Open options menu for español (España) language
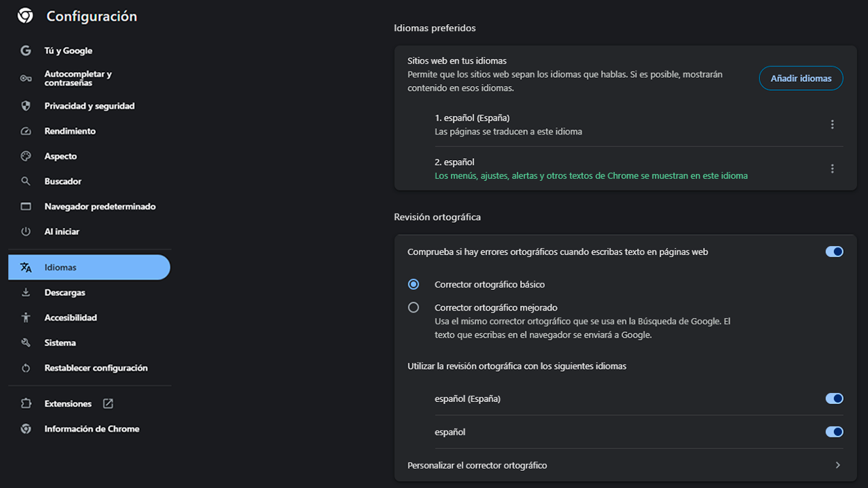 coord(832,124)
